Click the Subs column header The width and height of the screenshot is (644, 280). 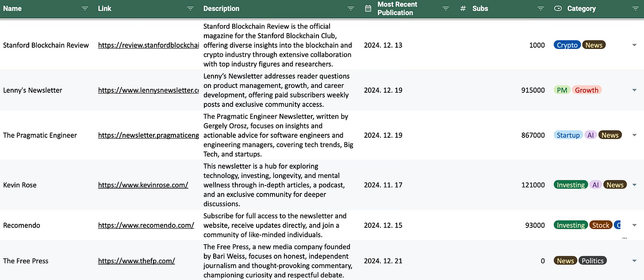point(480,8)
